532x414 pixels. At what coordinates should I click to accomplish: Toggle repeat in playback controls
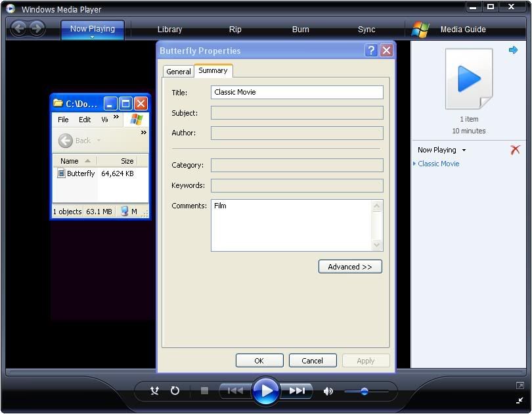pyautogui.click(x=175, y=391)
